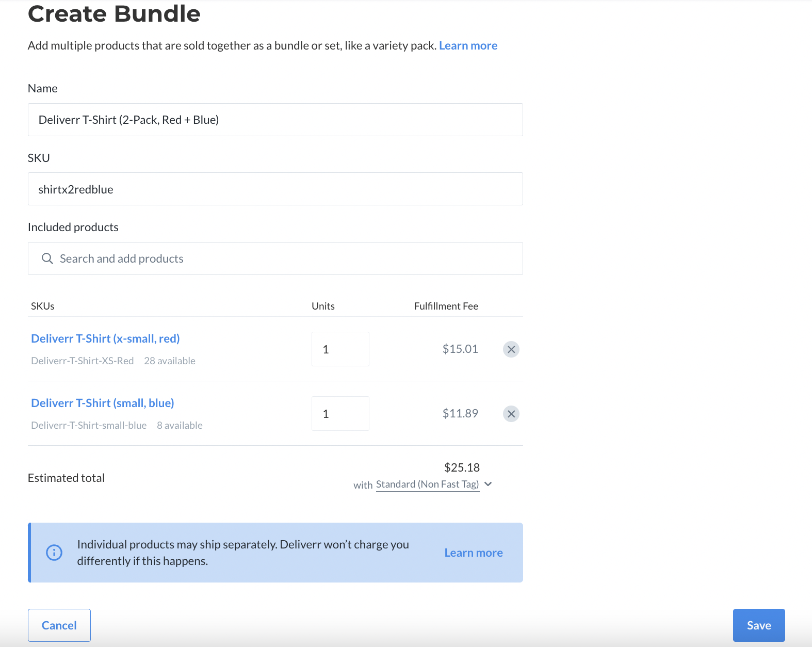Edit units for small blue shirt
The height and width of the screenshot is (647, 812).
pyautogui.click(x=340, y=414)
